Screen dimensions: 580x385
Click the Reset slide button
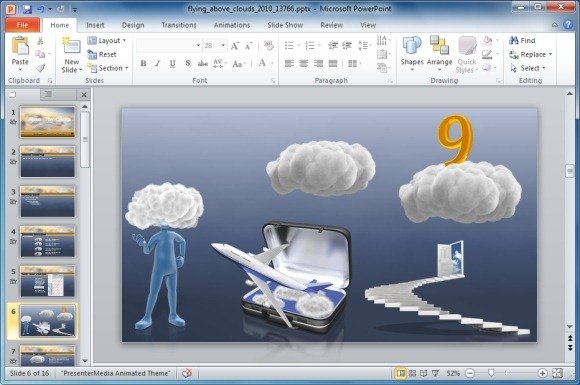pyautogui.click(x=102, y=54)
